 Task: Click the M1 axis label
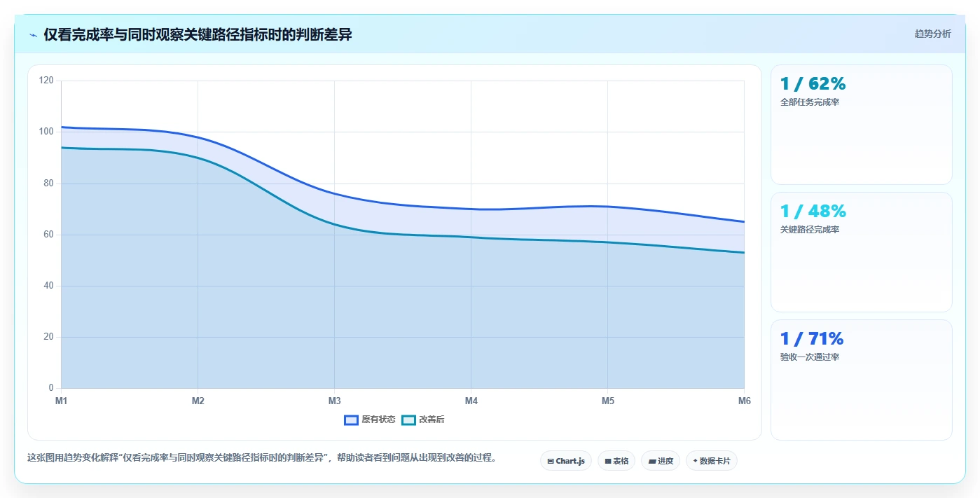pos(61,401)
